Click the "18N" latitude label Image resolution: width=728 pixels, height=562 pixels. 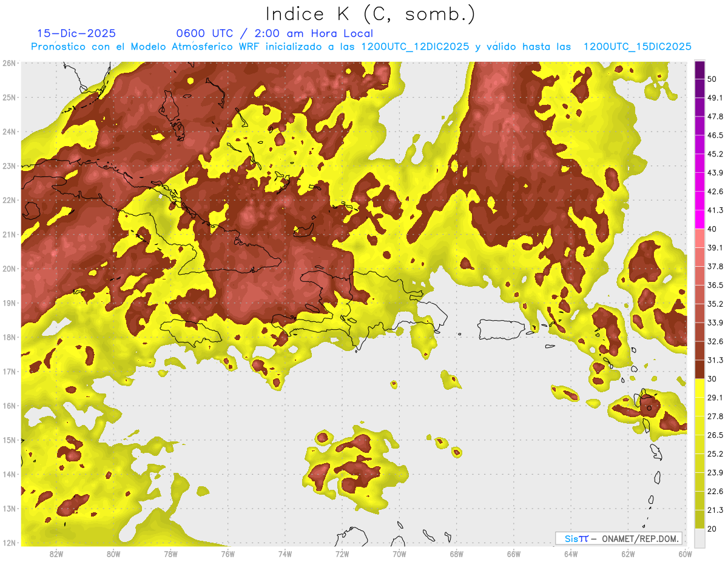(x=8, y=337)
